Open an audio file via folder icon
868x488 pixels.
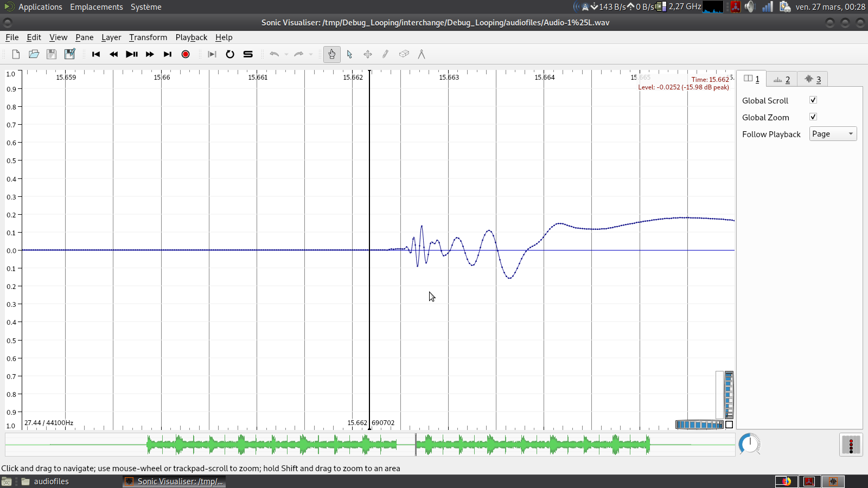[x=34, y=54]
